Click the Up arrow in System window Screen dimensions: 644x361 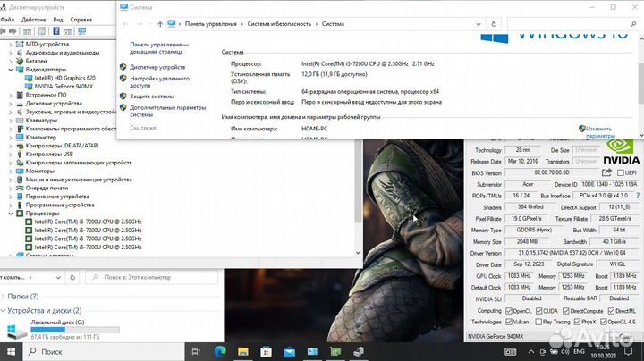160,24
